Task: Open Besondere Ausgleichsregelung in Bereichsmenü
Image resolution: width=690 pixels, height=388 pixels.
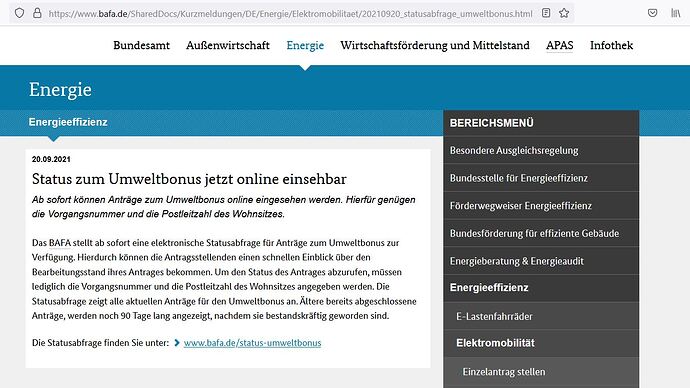Action: [541, 150]
